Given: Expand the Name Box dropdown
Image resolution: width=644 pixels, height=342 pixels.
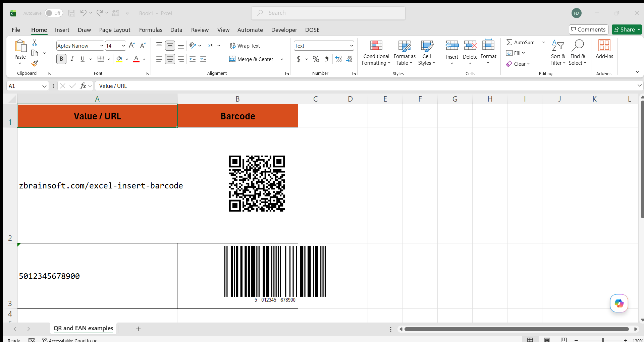Looking at the screenshot, I should (x=44, y=86).
